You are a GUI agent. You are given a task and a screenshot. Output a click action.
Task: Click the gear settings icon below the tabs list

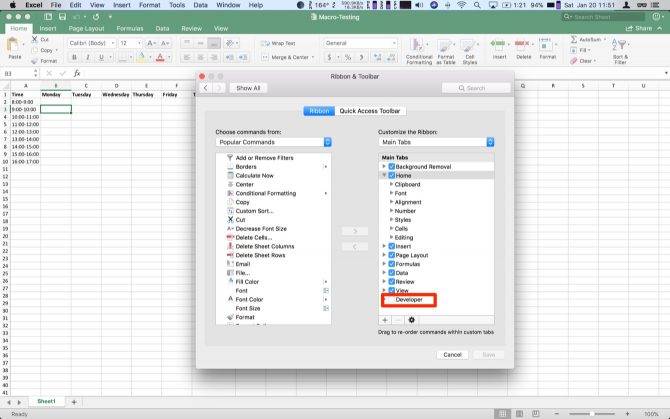[x=411, y=320]
